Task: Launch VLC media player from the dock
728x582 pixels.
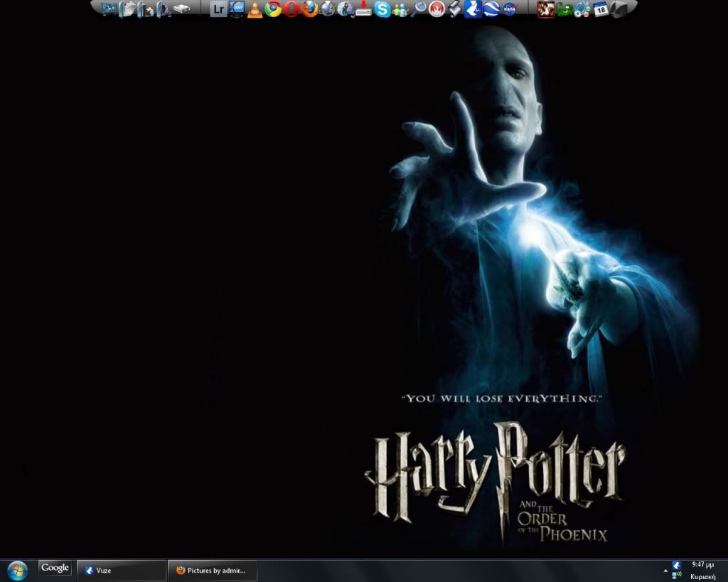Action: [255, 9]
